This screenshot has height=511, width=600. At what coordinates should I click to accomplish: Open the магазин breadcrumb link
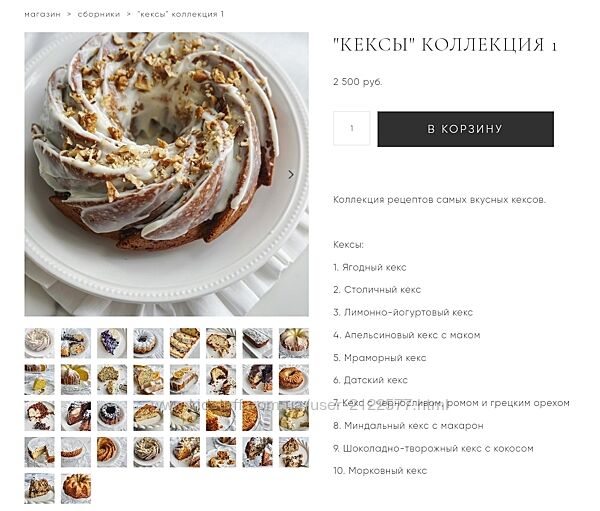coord(42,15)
